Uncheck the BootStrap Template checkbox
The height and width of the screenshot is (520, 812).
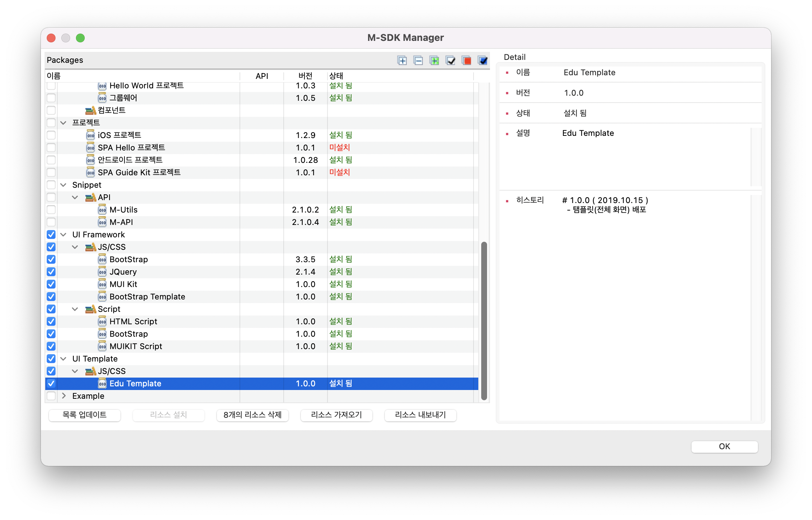tap(51, 297)
